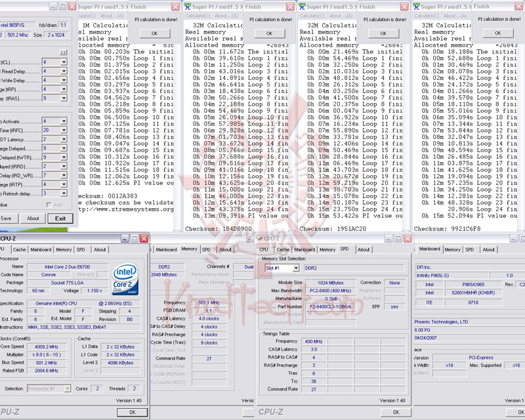Switch to Mainboard tab in the Core 2 Duo CPU-Z window

pyautogui.click(x=41, y=249)
